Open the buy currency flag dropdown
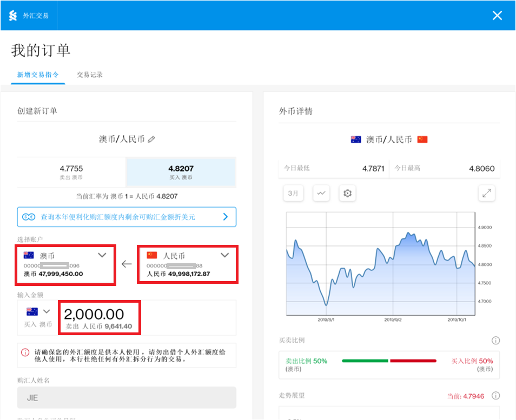Viewport: 516px width, 420px height. coord(38,311)
